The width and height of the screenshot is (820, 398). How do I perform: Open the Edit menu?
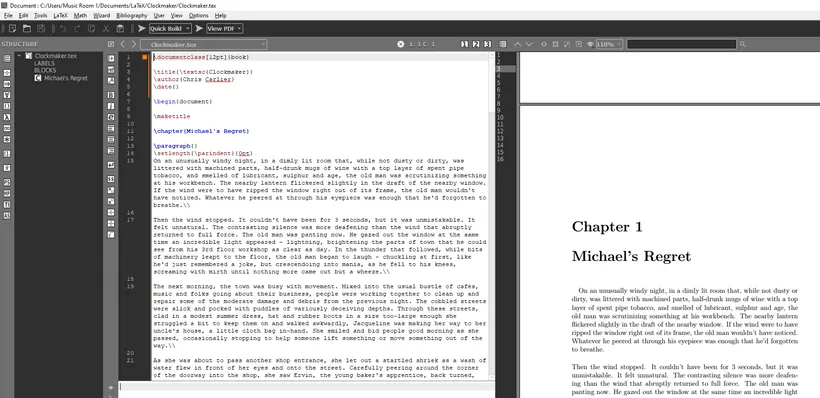pyautogui.click(x=24, y=16)
